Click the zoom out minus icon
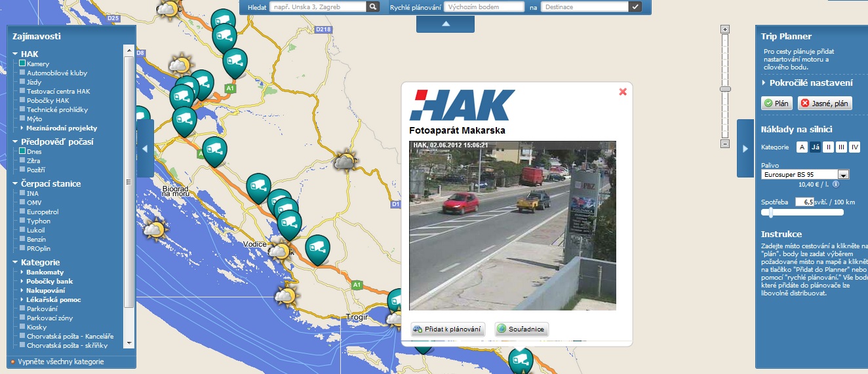The image size is (868, 374). click(724, 143)
